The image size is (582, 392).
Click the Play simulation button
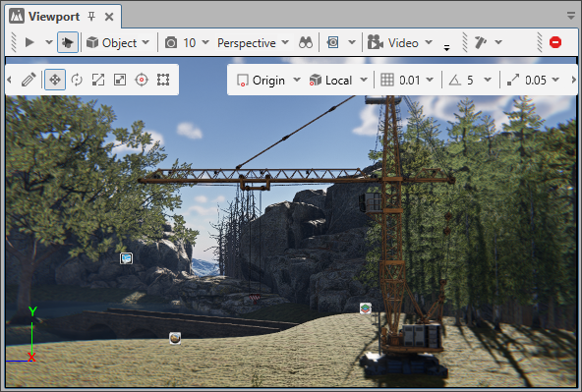(x=29, y=42)
